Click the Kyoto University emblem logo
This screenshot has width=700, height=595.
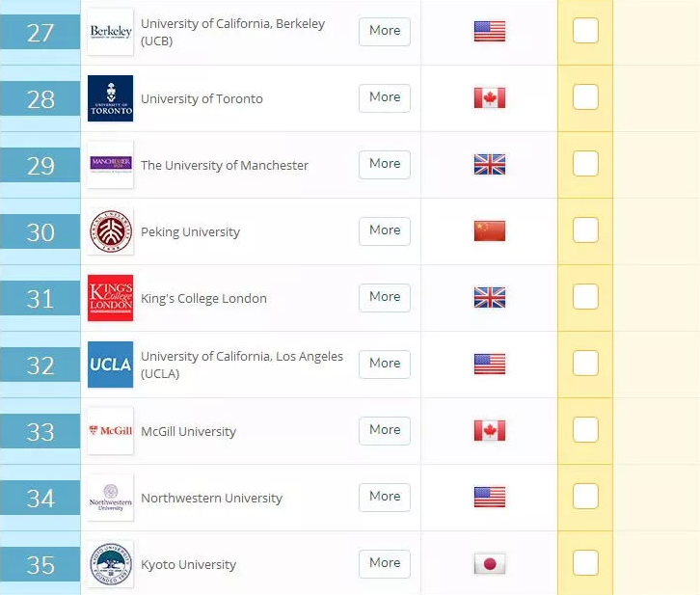[x=110, y=564]
